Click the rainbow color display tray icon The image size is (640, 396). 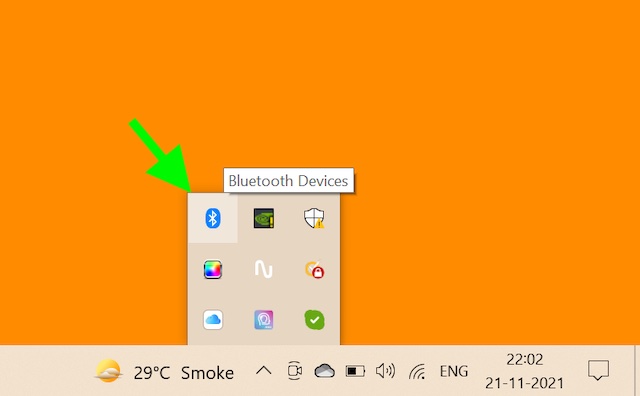(x=213, y=269)
